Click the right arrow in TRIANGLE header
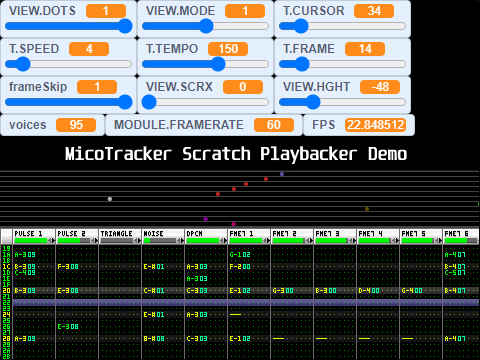 coord(139,240)
